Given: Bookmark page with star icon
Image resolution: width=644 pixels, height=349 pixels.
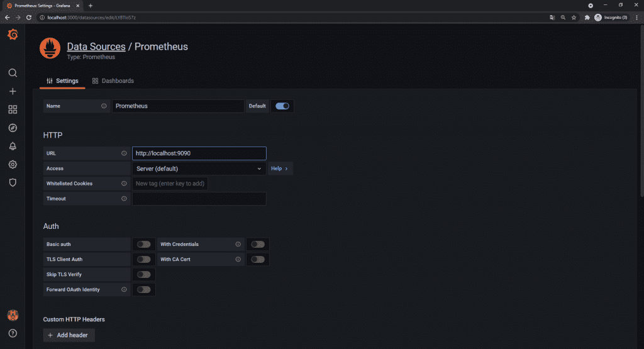Looking at the screenshot, I should 574,17.
